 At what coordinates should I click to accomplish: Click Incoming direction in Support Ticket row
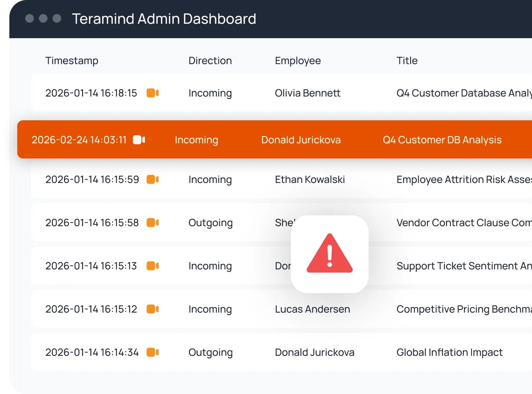tap(210, 266)
